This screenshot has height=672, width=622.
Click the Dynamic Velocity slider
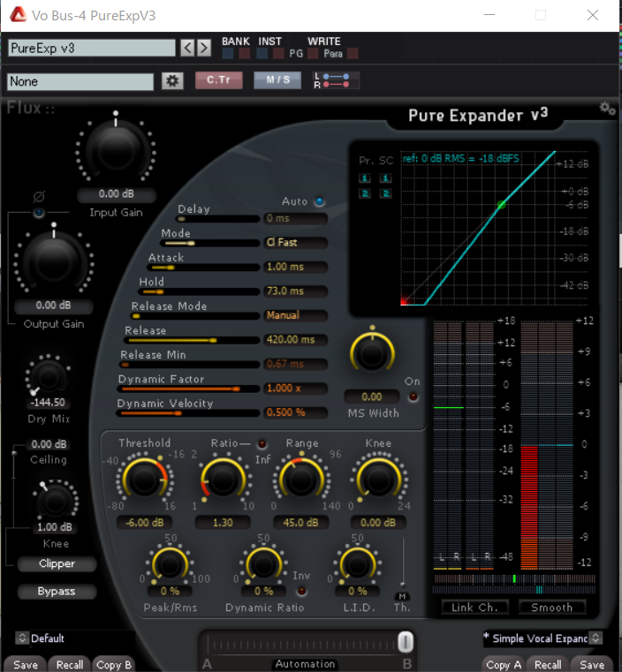(x=188, y=413)
